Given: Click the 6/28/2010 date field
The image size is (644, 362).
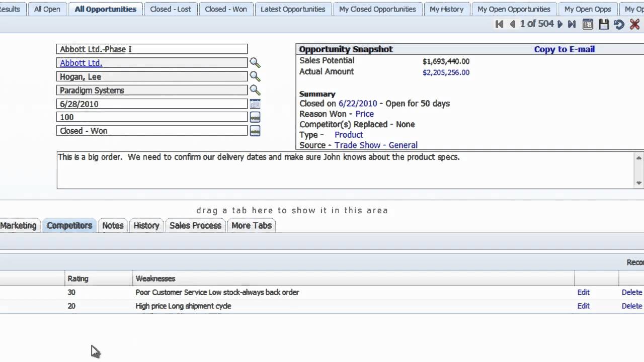Looking at the screenshot, I should [152, 104].
